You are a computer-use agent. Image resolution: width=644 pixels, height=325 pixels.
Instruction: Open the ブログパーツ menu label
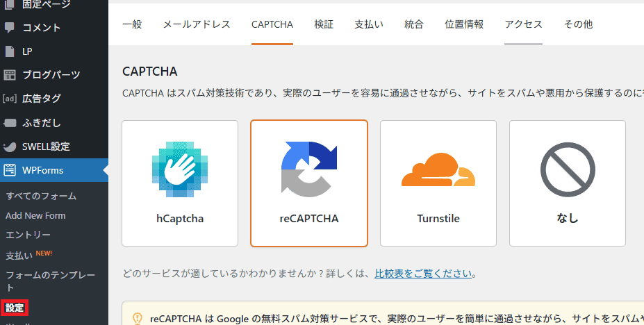click(x=51, y=75)
